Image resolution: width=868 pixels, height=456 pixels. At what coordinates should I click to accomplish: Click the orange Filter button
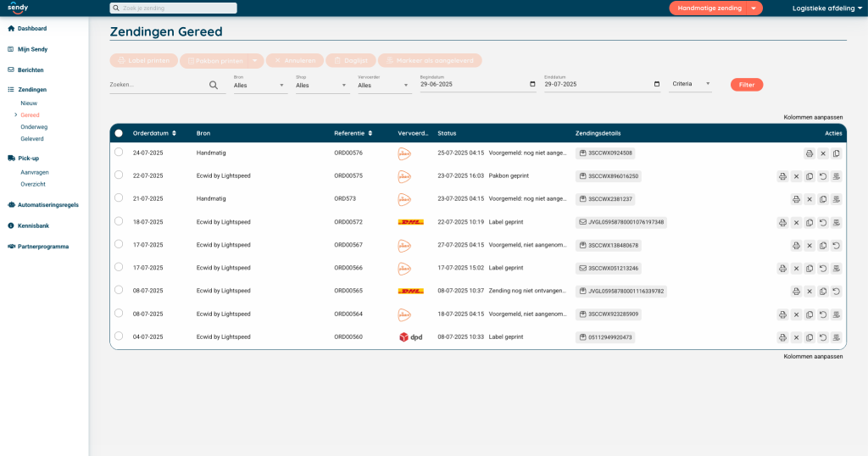[746, 85]
